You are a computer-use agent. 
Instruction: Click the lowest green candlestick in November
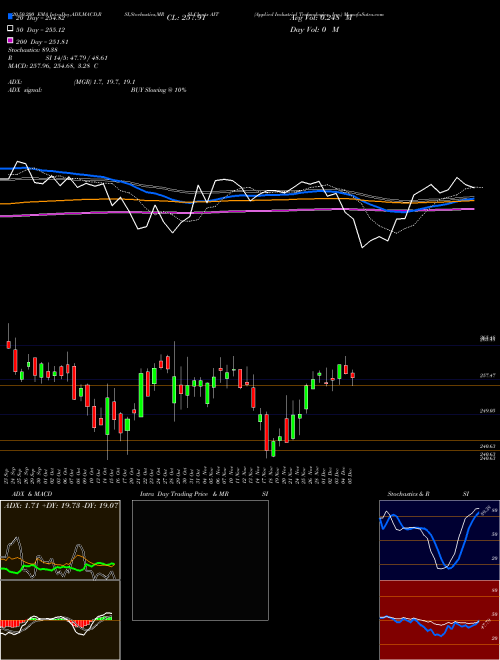tap(273, 449)
